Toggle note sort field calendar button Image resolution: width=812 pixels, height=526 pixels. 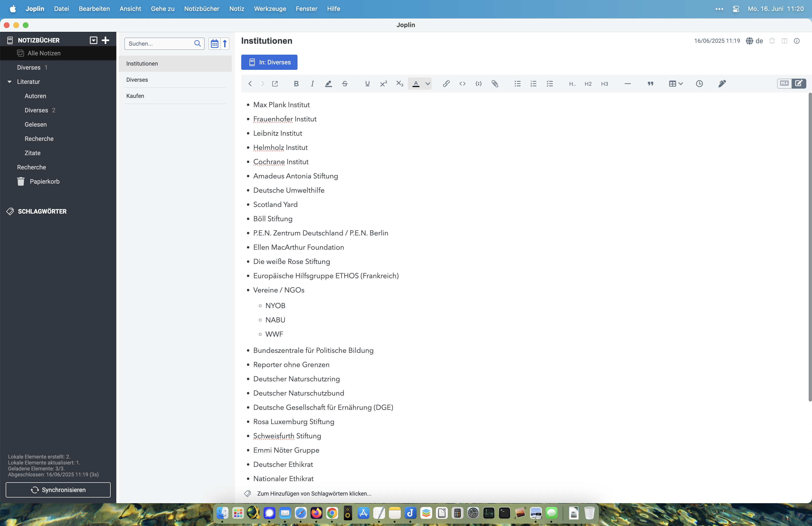coord(214,44)
